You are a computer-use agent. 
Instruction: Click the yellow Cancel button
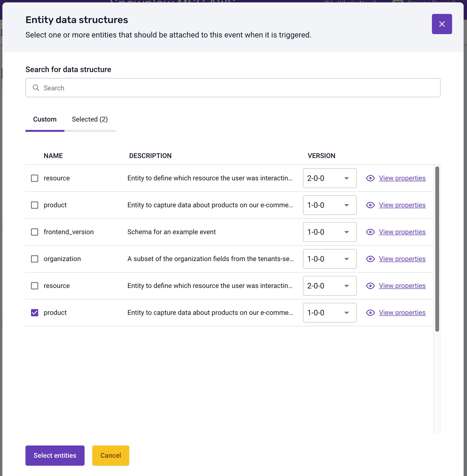coord(111,455)
